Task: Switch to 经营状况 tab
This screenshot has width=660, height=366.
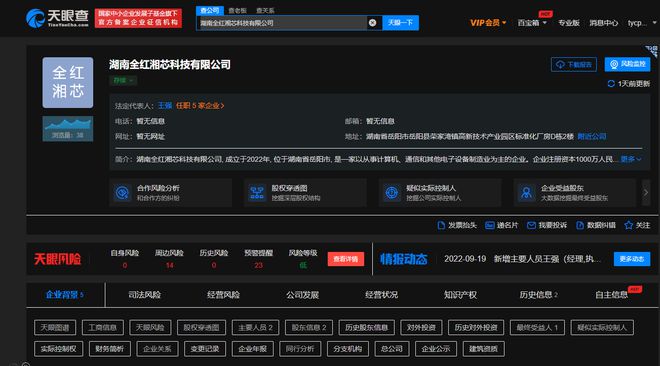Action: [x=381, y=295]
